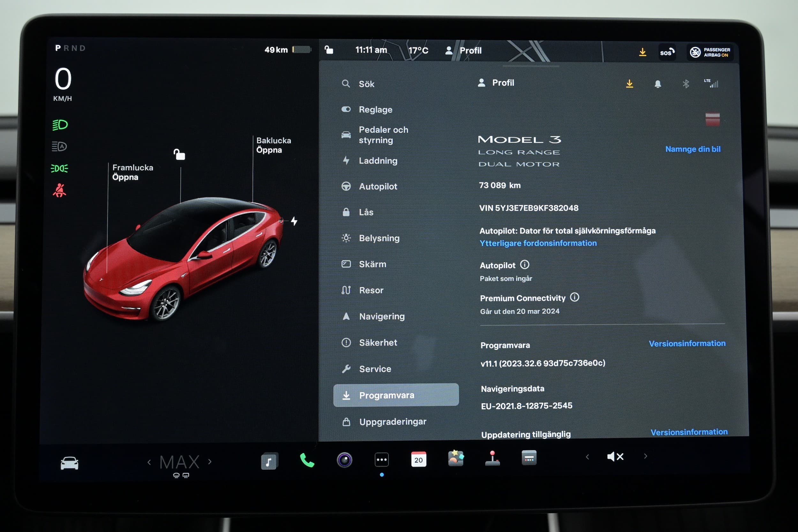This screenshot has height=532, width=798.
Task: Open the app launcher three-dots icon
Action: (x=382, y=460)
